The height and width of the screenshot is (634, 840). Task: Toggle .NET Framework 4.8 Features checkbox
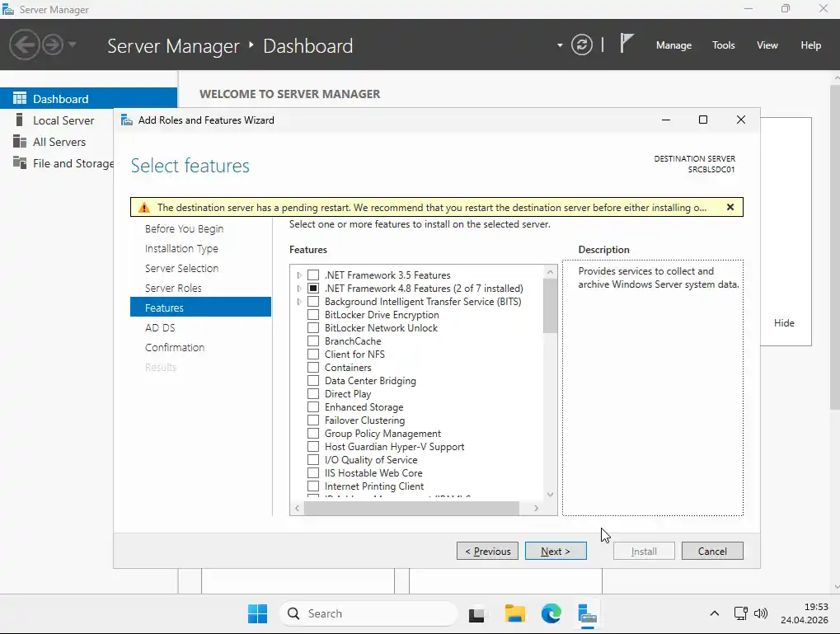(x=313, y=289)
